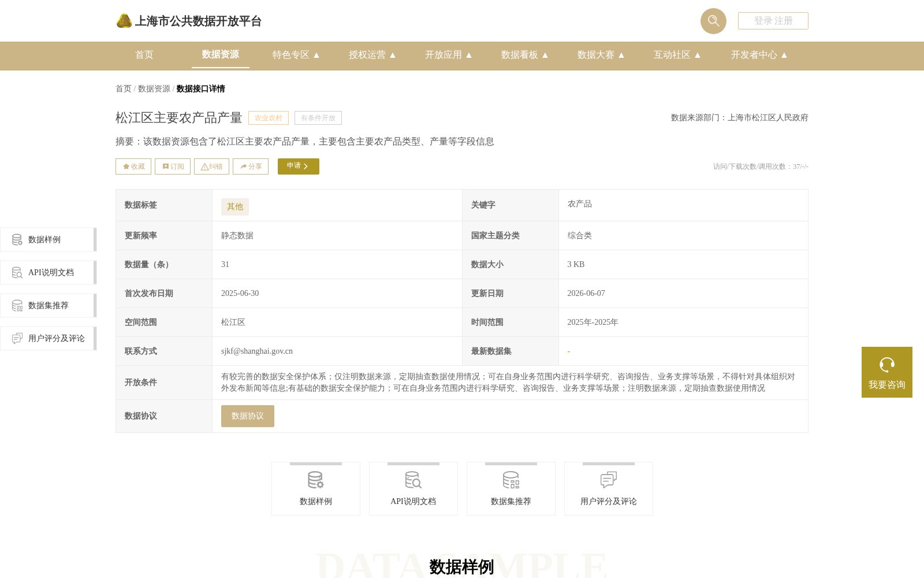Open 用户评分及评论 in the left sidebar
924x578 pixels.
[49, 339]
